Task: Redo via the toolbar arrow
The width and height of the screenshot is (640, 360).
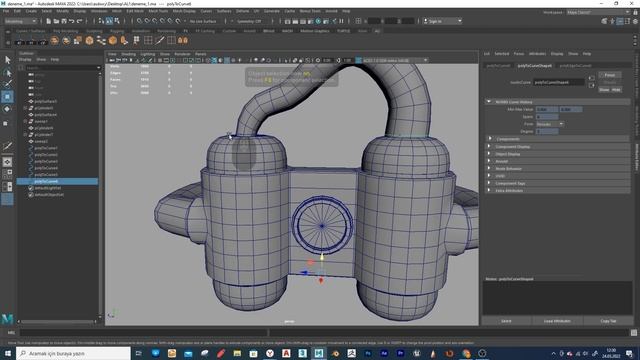Action: 80,21
